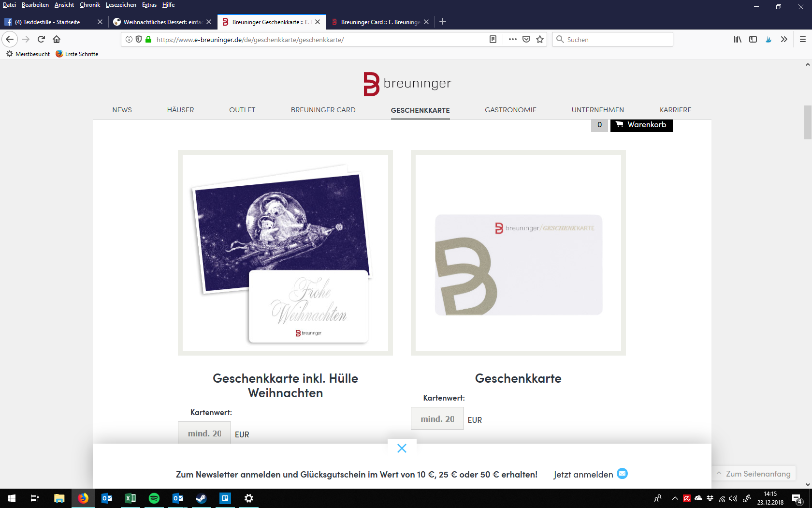Close the newsletter banner
812x508 pixels.
[402, 448]
